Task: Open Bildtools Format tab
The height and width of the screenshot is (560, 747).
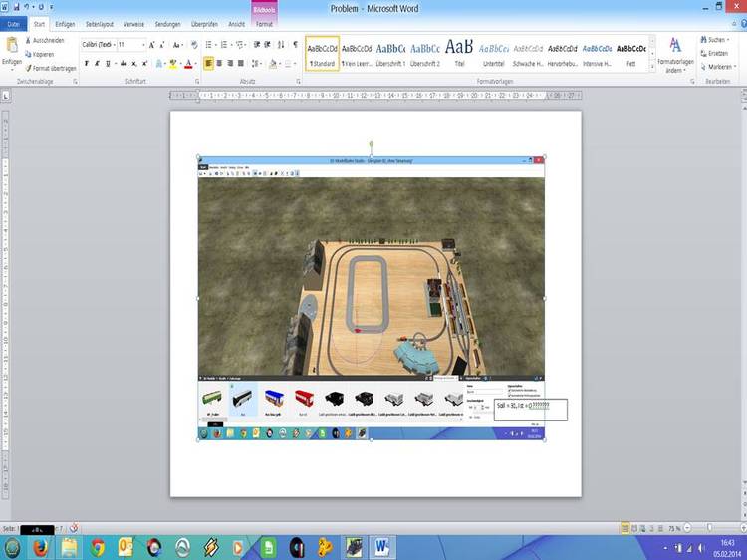Action: tap(264, 24)
